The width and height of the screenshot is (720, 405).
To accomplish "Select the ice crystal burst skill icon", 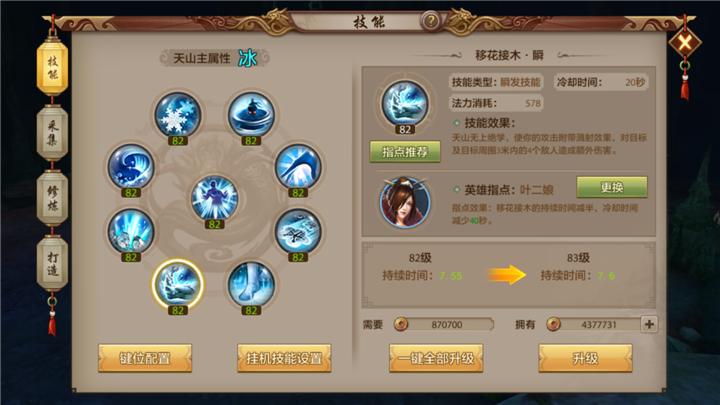I will (x=131, y=231).
